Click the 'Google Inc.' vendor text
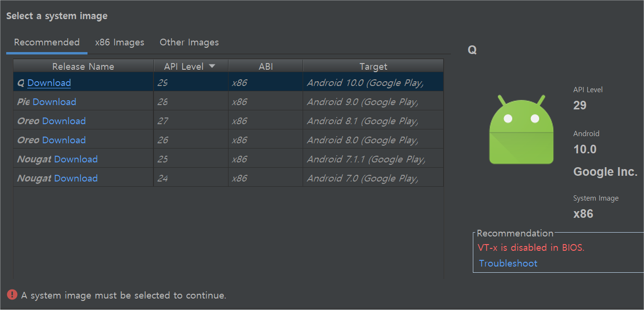The width and height of the screenshot is (644, 310). (x=605, y=172)
